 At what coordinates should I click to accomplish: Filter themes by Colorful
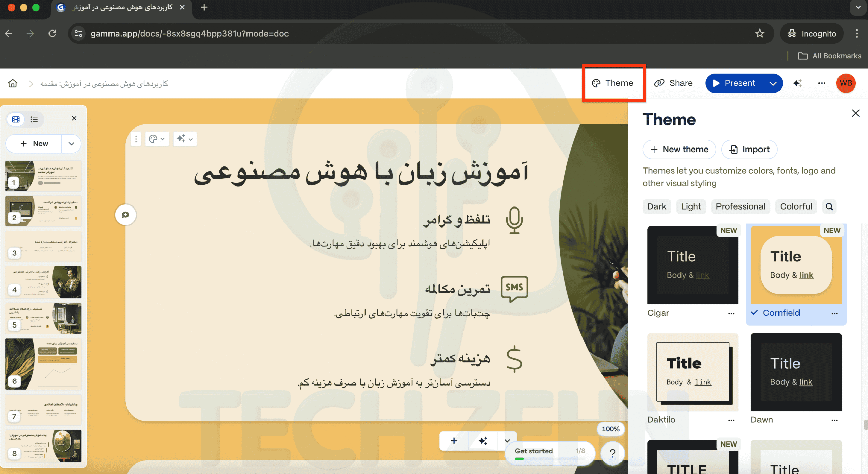(x=796, y=206)
